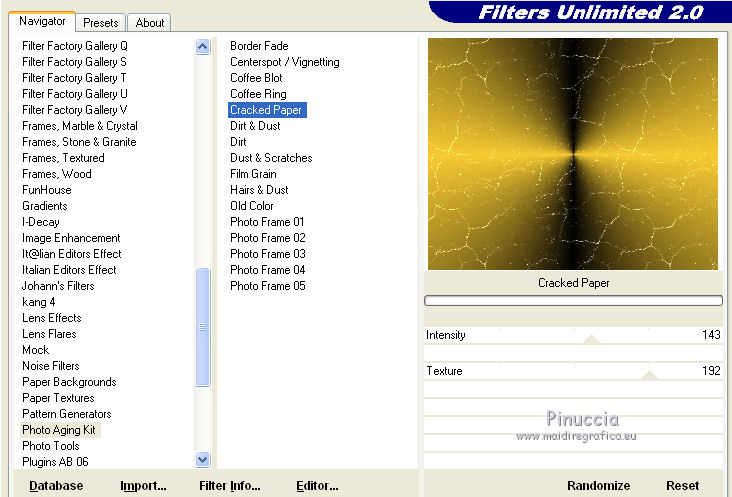The height and width of the screenshot is (497, 732).
Task: Select the Mock category
Action: click(x=35, y=350)
